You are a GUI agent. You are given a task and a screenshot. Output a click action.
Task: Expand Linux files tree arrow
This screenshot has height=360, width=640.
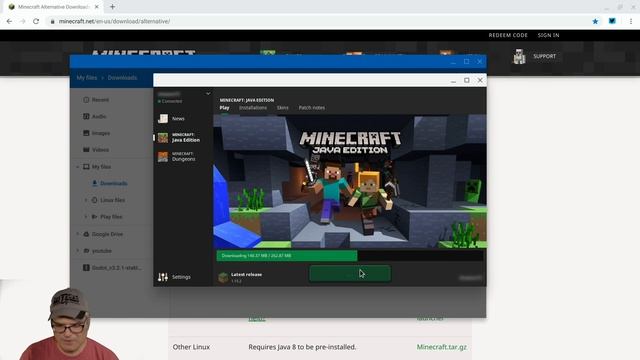click(86, 200)
